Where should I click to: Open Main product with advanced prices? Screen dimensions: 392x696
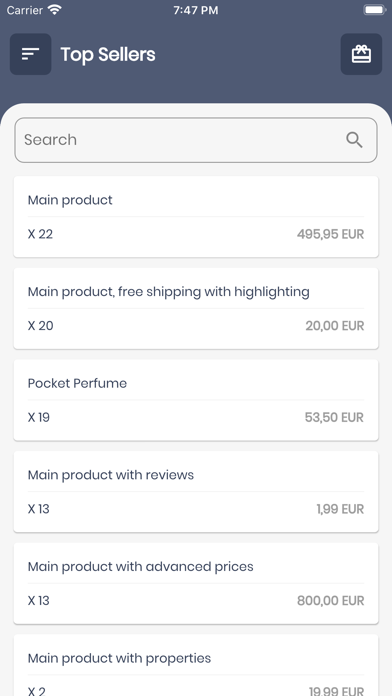[x=196, y=583]
